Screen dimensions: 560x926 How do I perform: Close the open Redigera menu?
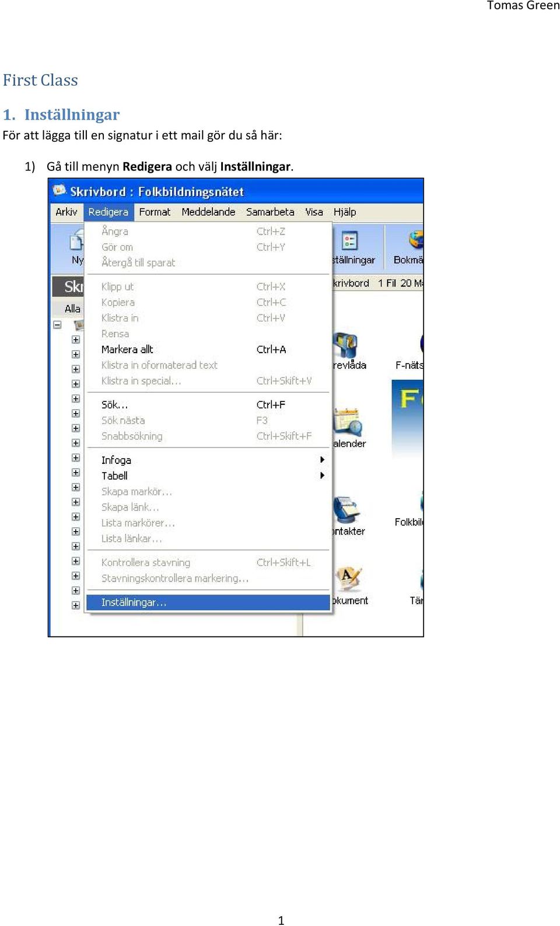pyautogui.click(x=108, y=212)
